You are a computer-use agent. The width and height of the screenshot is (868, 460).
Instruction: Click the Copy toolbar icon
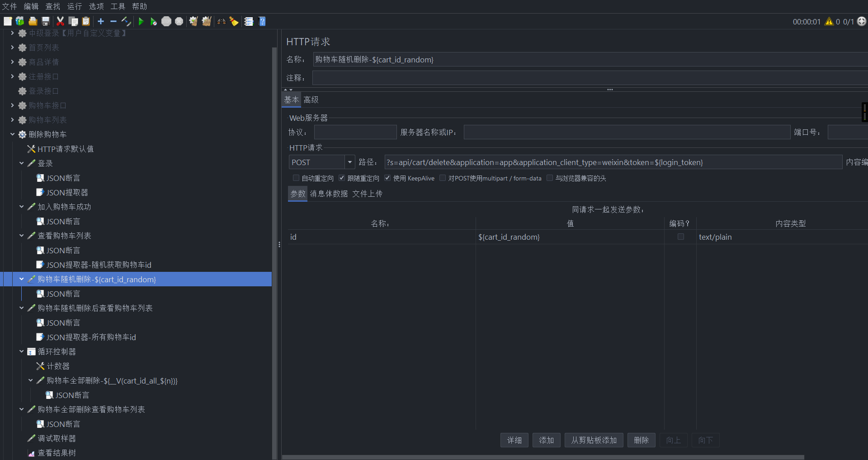[73, 21]
